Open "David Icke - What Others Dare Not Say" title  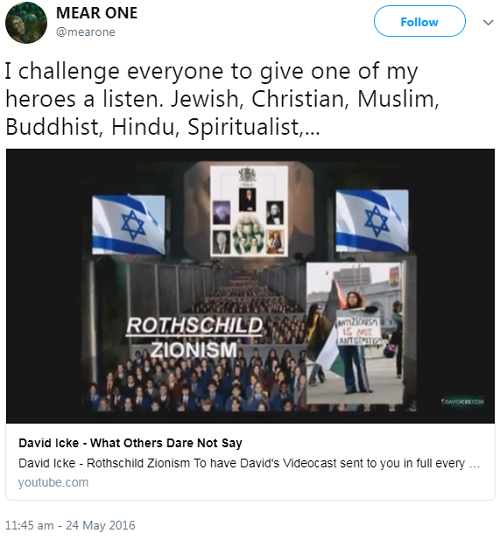[131, 443]
